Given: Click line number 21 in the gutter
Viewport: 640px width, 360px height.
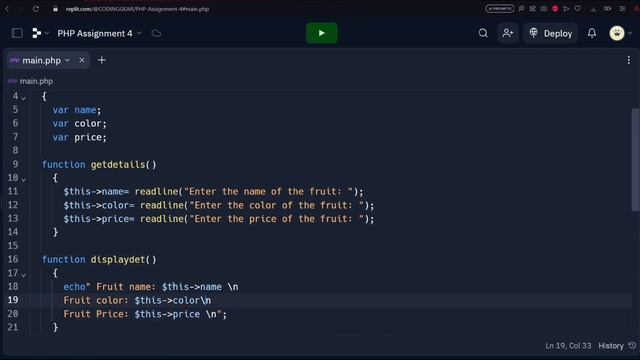Looking at the screenshot, I should [13, 327].
